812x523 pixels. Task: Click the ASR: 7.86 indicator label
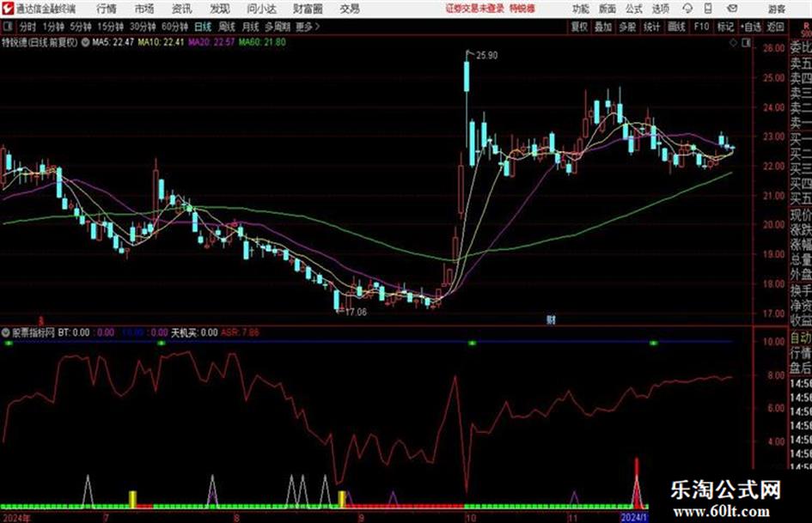tap(240, 332)
